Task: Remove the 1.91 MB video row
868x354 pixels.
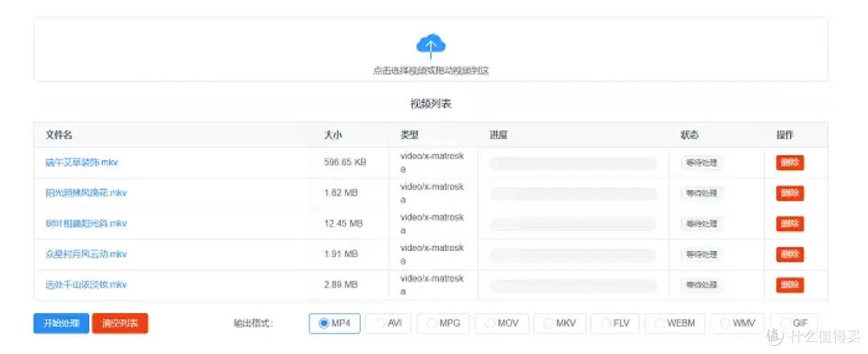Action: click(x=790, y=254)
